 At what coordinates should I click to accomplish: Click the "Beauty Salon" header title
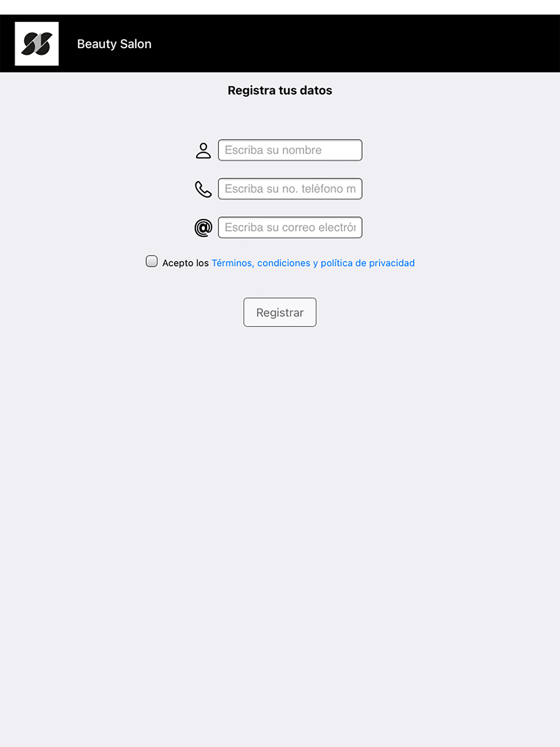(x=114, y=44)
